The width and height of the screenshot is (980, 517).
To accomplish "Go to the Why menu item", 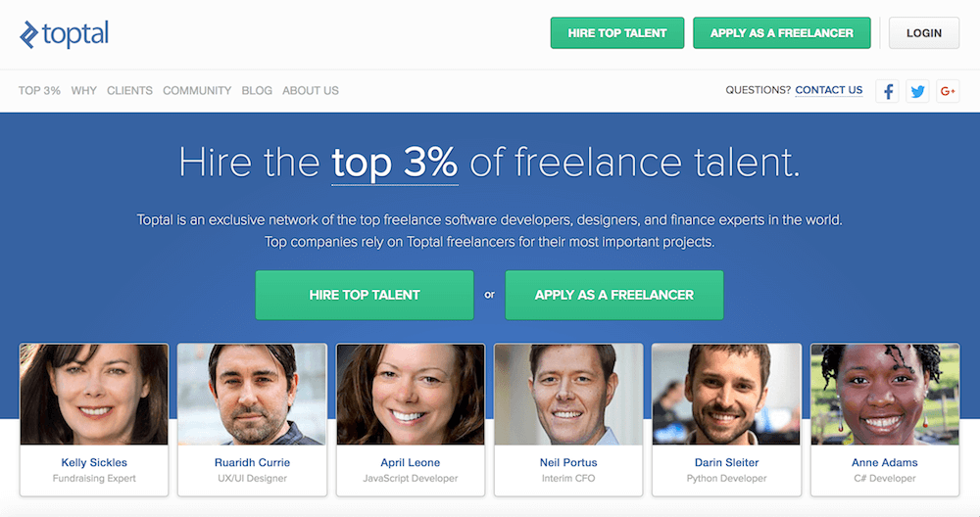I will point(84,90).
